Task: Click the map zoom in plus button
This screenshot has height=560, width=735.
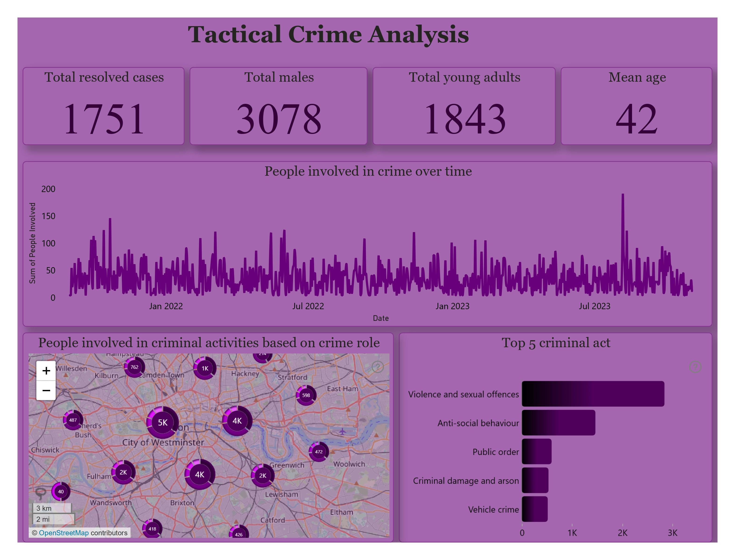Action: pyautogui.click(x=46, y=371)
